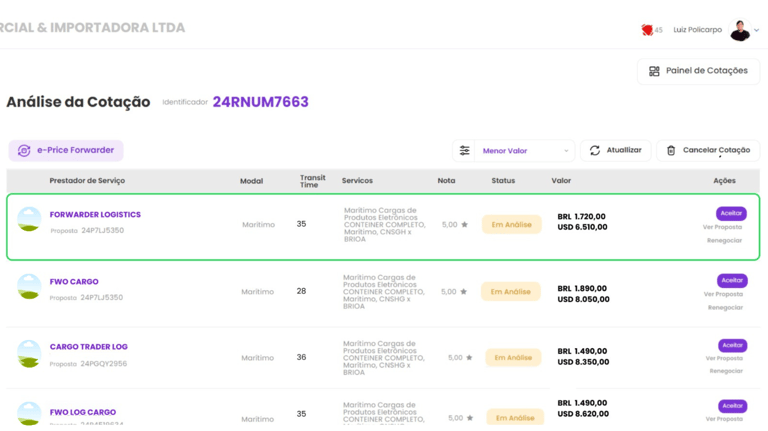Click the filter sliders icon
This screenshot has width=768, height=431.
coord(464,151)
